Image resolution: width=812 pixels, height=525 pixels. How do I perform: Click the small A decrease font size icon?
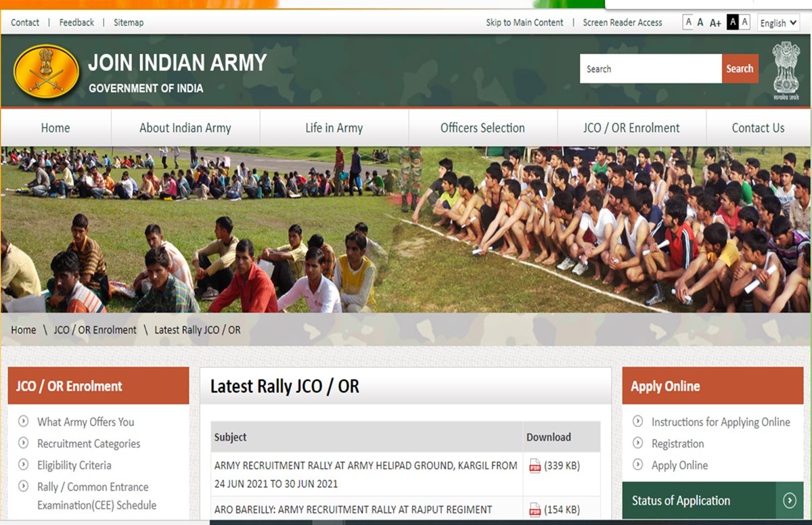[x=688, y=22]
